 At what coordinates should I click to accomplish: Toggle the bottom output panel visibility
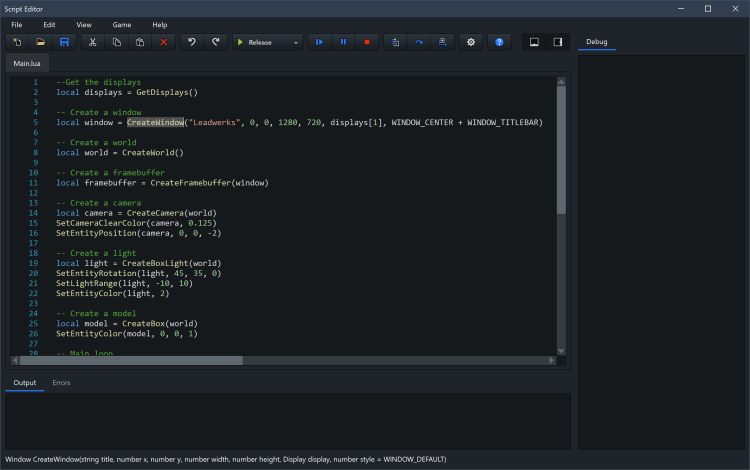[534, 42]
